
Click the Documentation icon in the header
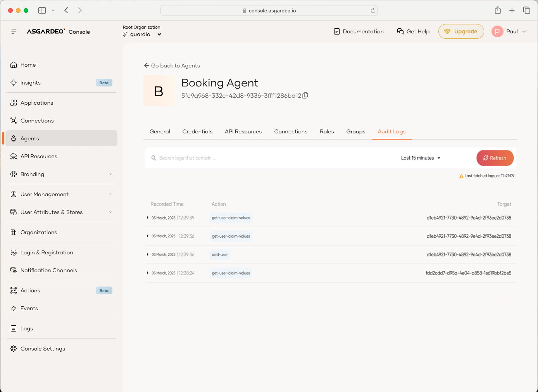337,31
